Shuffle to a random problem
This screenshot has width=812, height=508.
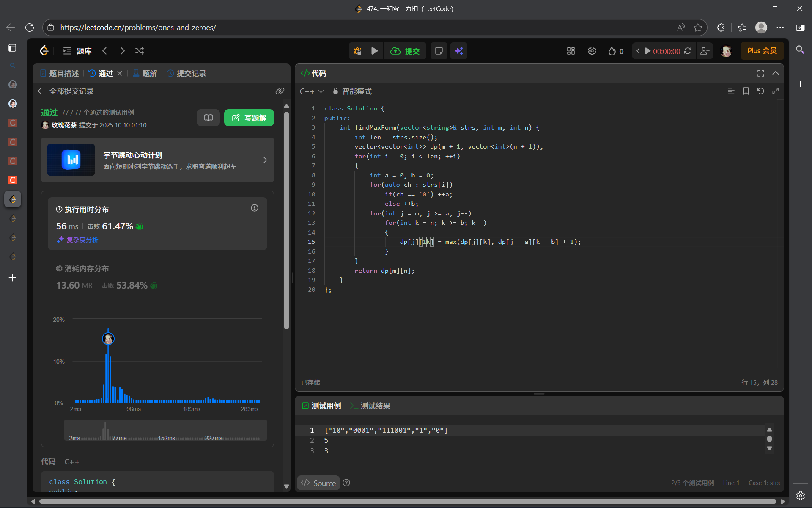tap(140, 51)
